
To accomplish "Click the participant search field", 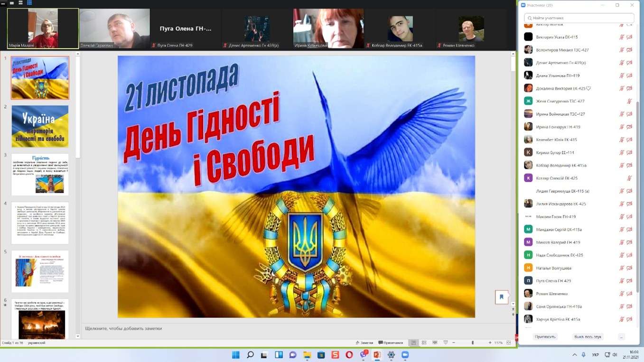I will (x=579, y=18).
